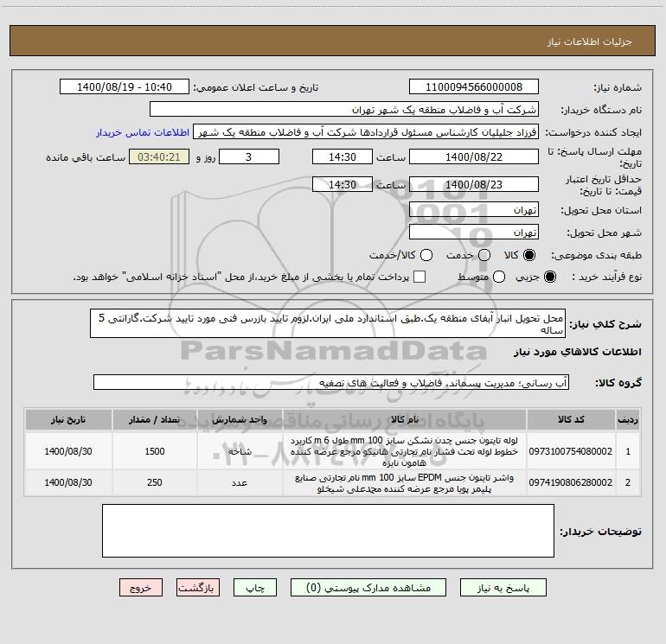This screenshot has height=644, width=666.
Task: Click the لوله تایتون item name cell
Action: [x=405, y=451]
